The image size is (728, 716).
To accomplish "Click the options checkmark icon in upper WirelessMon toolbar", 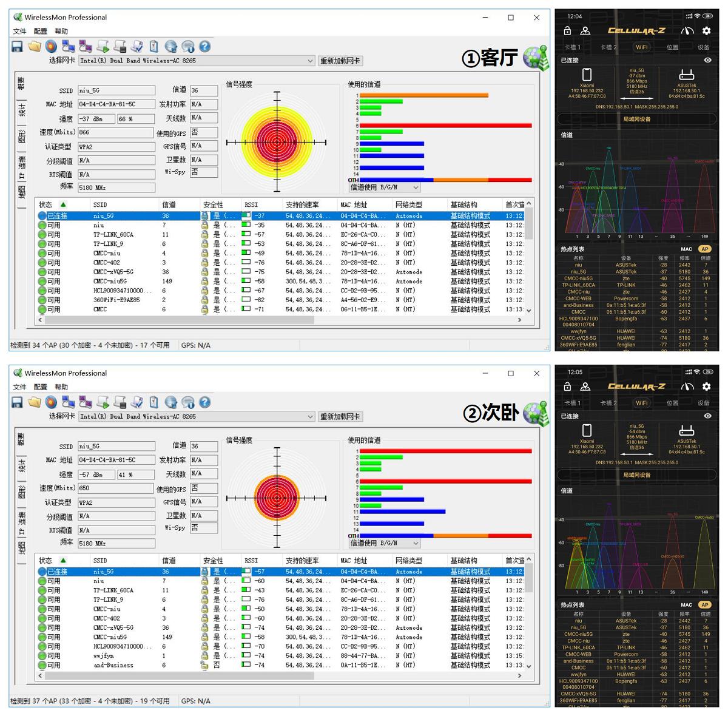I will pyautogui.click(x=137, y=46).
